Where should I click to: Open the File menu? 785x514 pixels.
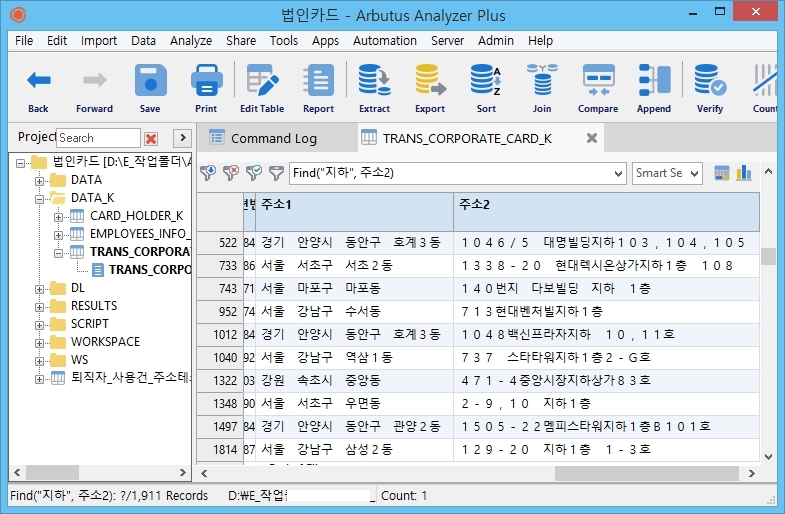24,41
